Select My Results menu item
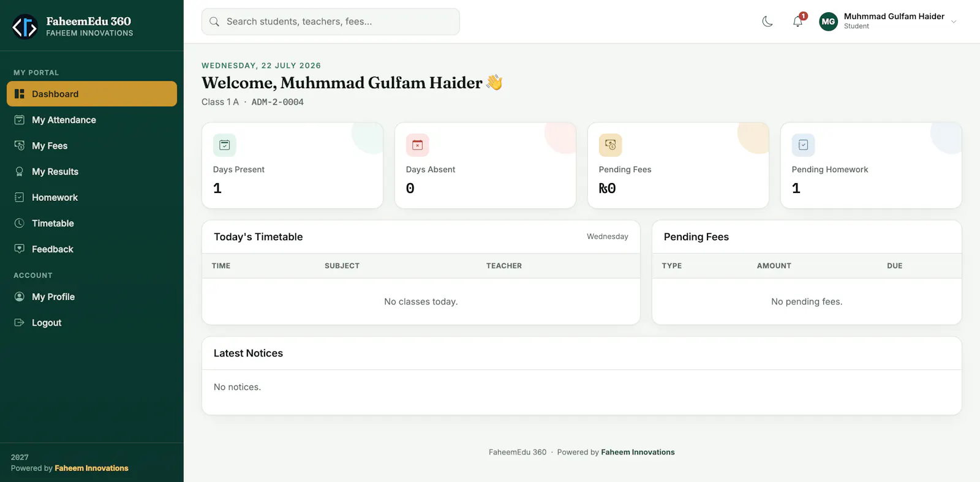980x482 pixels. click(92, 171)
